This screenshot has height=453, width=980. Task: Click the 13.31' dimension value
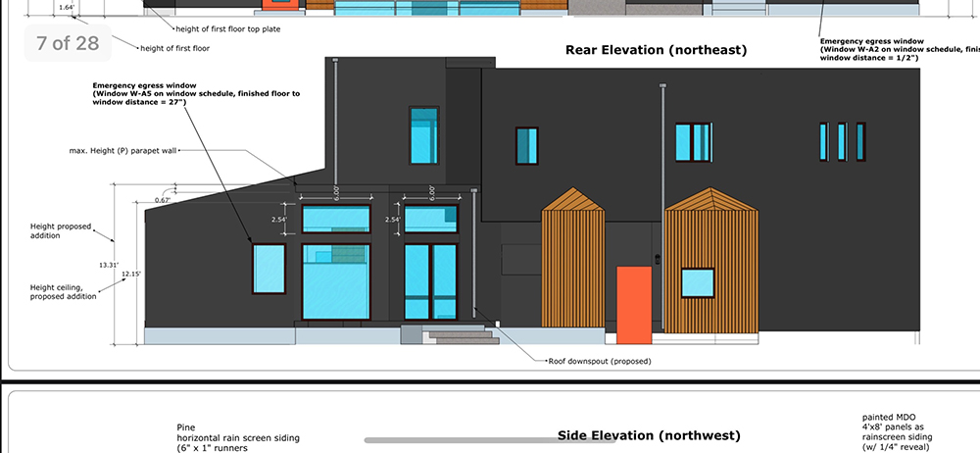pos(108,266)
